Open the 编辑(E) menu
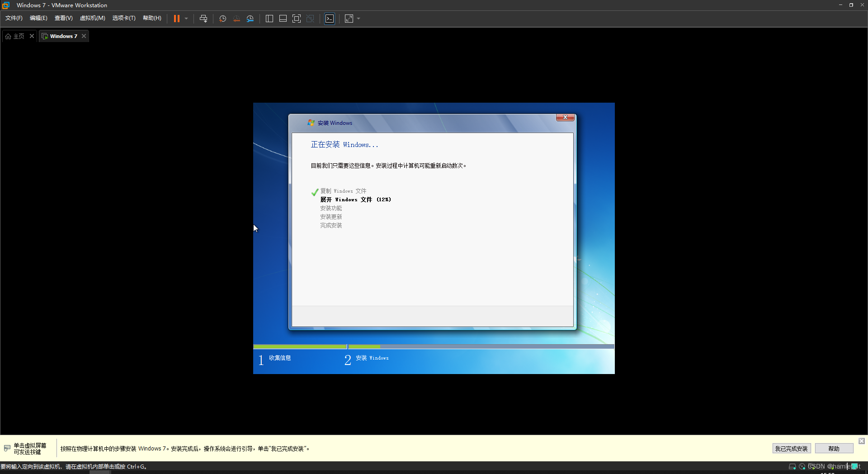This screenshot has width=868, height=474. click(38, 18)
